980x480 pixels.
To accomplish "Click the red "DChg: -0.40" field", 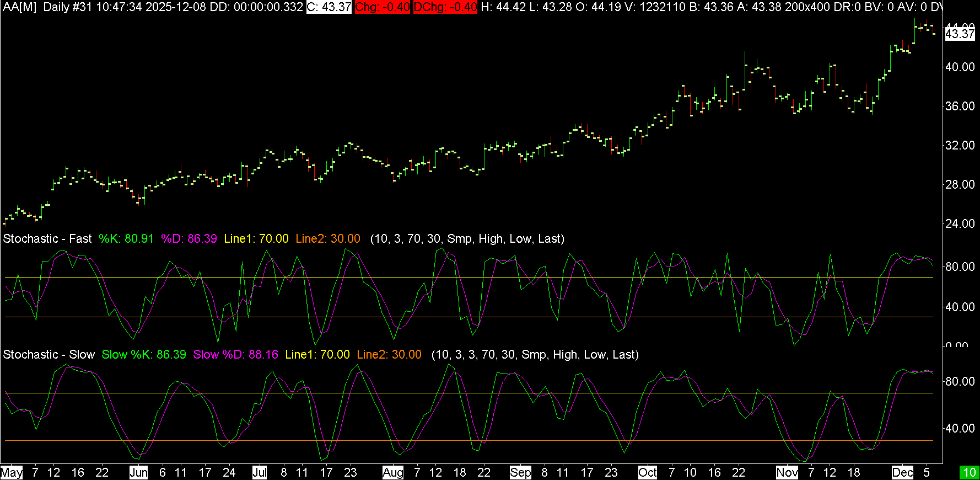I will pos(445,7).
